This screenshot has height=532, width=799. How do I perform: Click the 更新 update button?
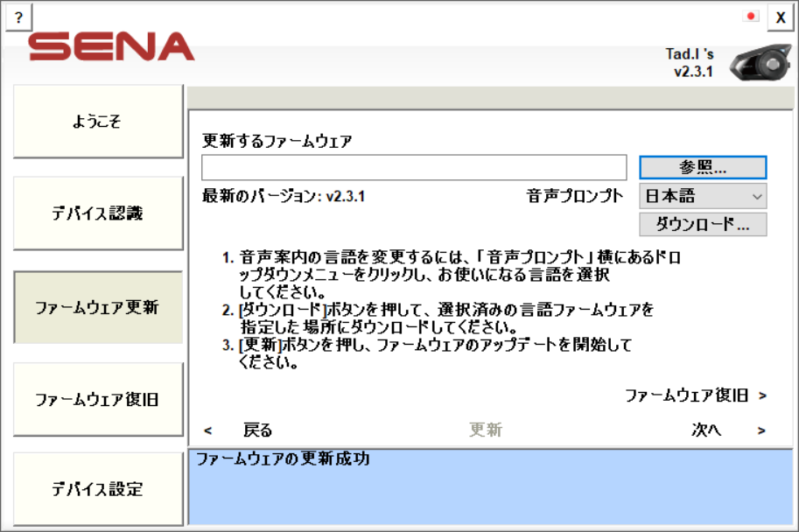pos(485,430)
